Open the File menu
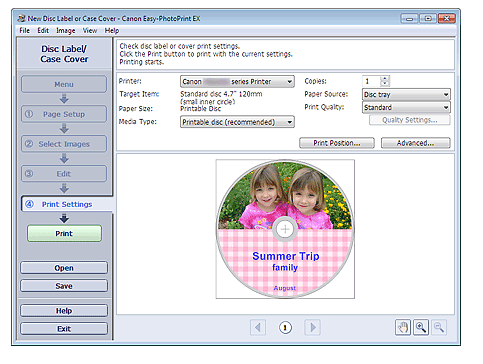The image size is (483, 364). pyautogui.click(x=24, y=31)
